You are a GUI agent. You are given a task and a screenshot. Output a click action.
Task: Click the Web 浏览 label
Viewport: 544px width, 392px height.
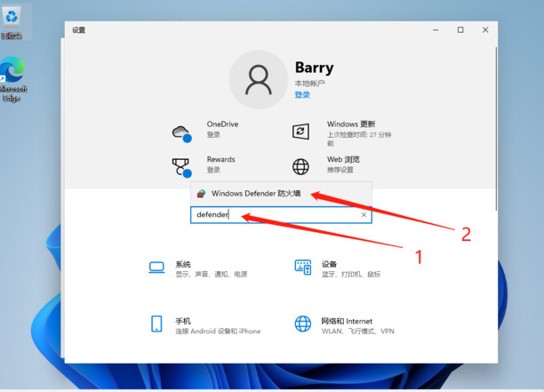343,159
